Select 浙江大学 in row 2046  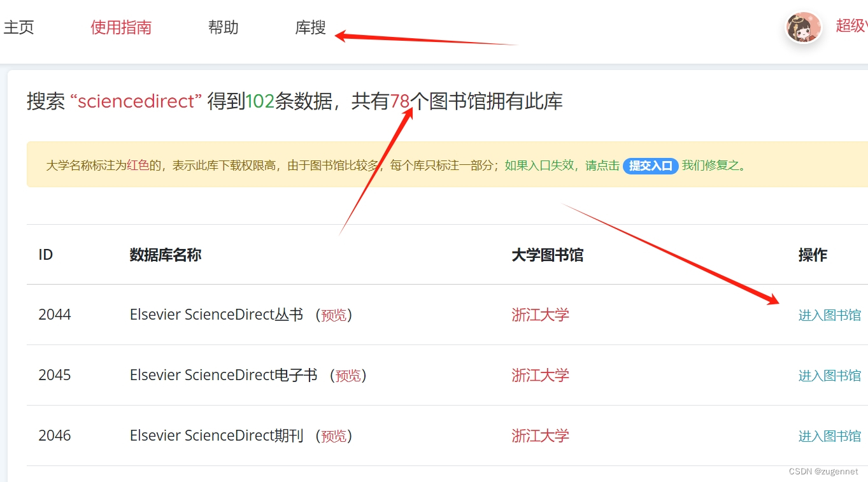pyautogui.click(x=541, y=436)
